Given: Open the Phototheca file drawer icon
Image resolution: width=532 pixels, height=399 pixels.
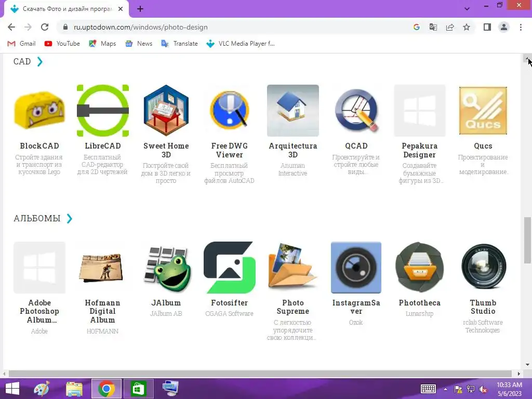Looking at the screenshot, I should point(420,268).
